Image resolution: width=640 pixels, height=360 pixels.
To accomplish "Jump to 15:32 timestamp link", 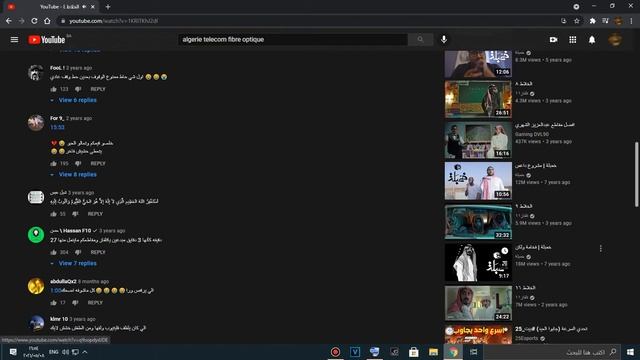I will (x=58, y=127).
